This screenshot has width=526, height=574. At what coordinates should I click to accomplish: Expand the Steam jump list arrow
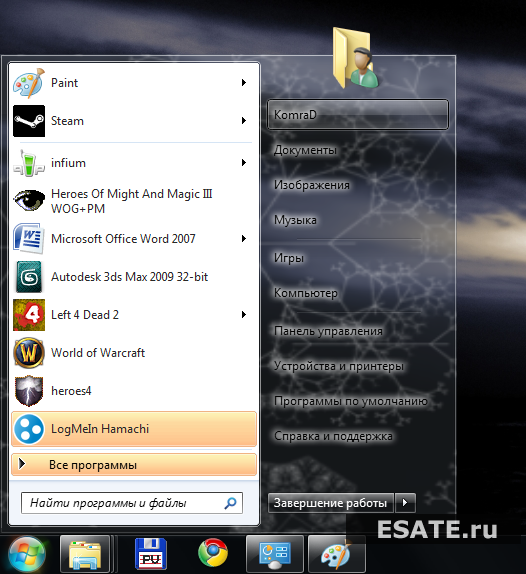[244, 121]
